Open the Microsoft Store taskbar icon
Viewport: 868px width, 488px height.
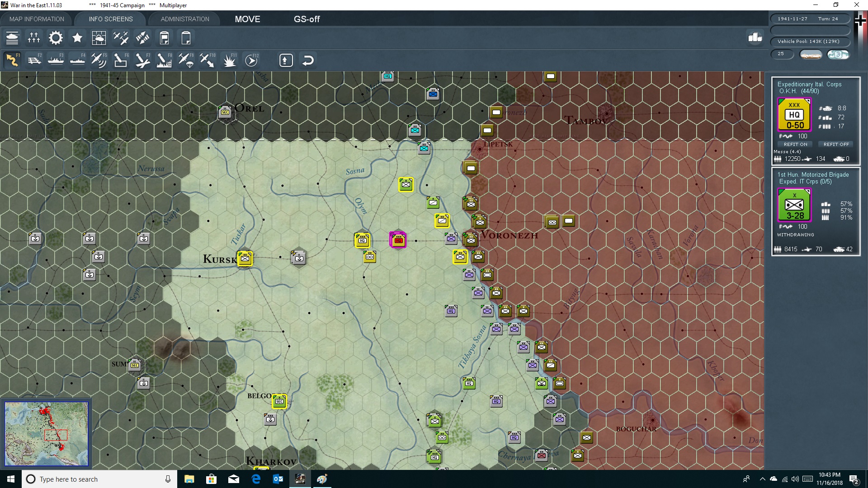[x=211, y=479]
